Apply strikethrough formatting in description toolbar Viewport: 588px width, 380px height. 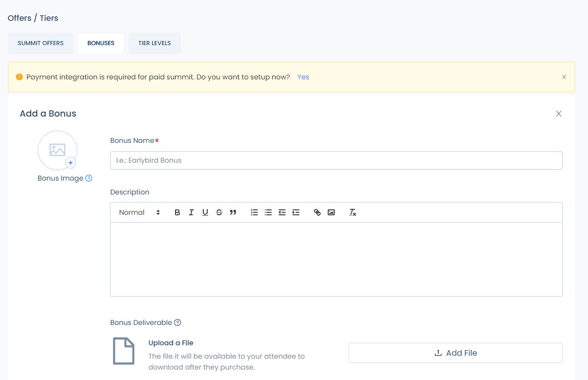point(219,212)
